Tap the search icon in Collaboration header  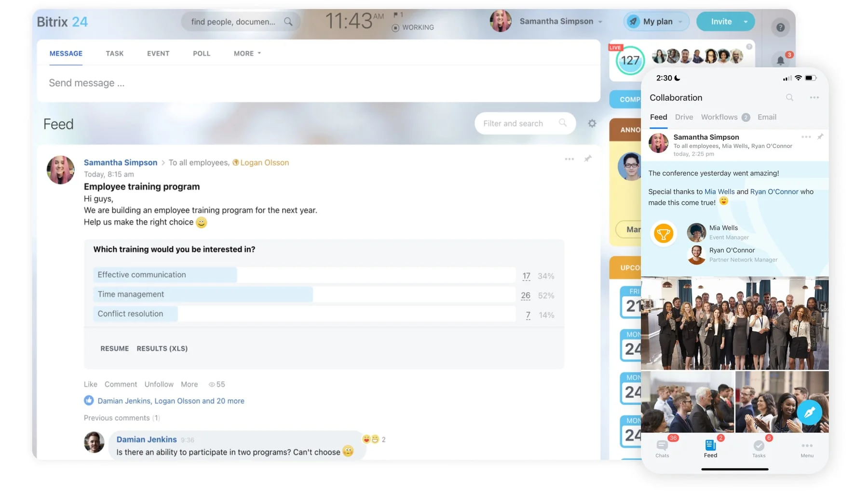point(790,97)
